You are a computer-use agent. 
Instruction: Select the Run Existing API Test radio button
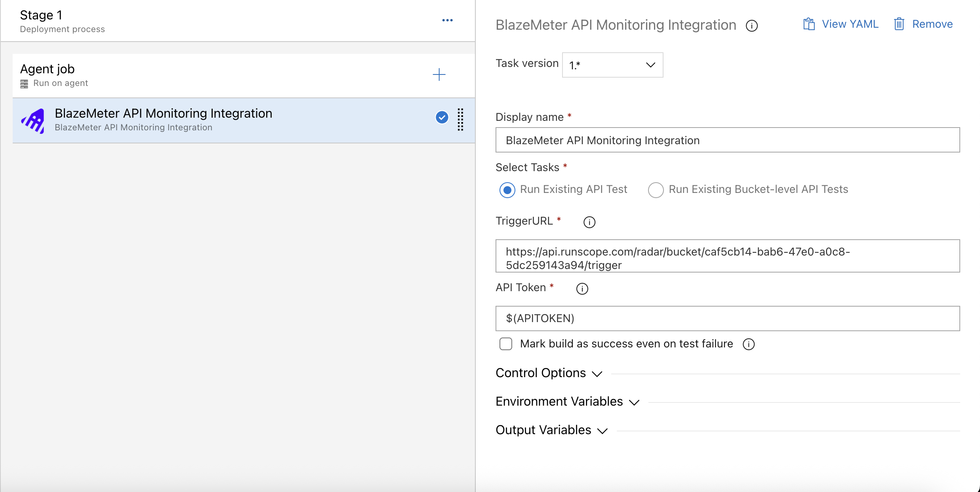pyautogui.click(x=507, y=190)
